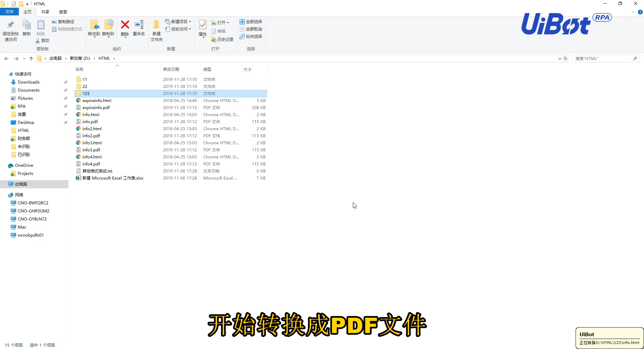Click the Refresh button beside the address bar

566,58
